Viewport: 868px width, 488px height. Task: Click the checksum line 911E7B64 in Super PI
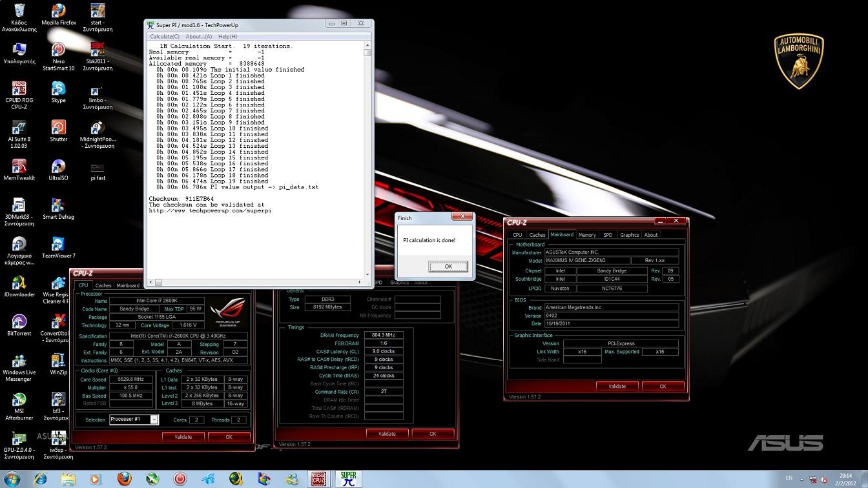181,199
